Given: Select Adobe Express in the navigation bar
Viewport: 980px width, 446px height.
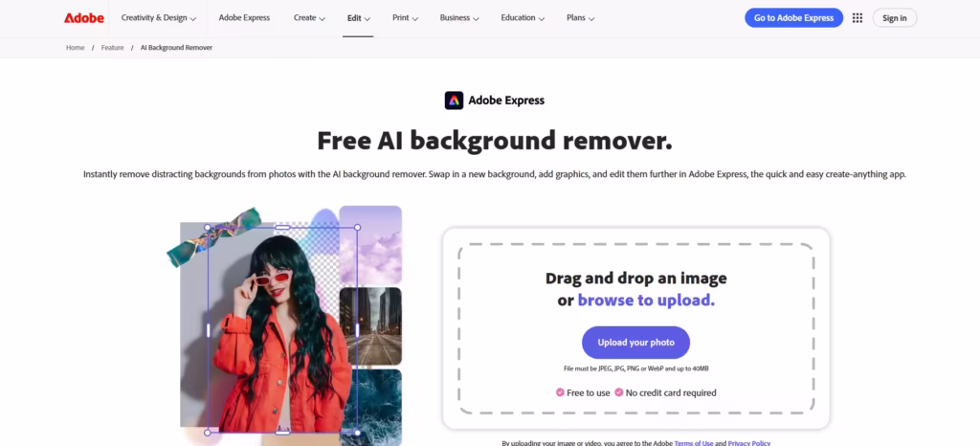Looking at the screenshot, I should pyautogui.click(x=244, y=18).
